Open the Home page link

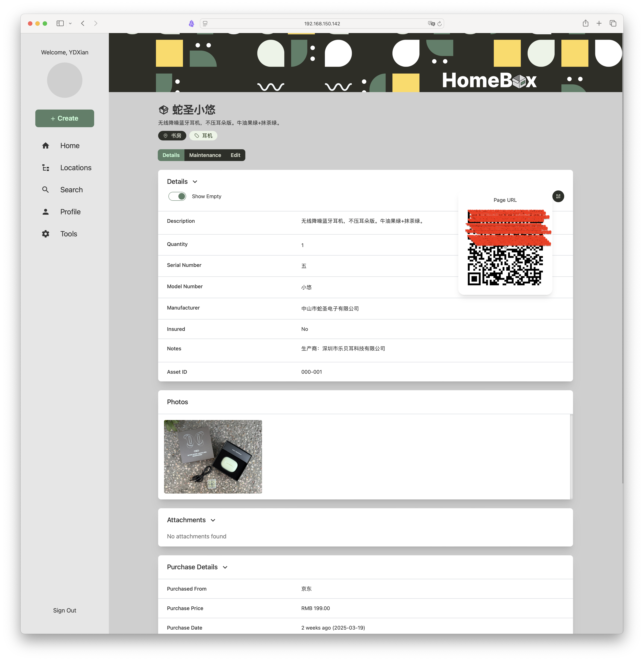click(70, 146)
